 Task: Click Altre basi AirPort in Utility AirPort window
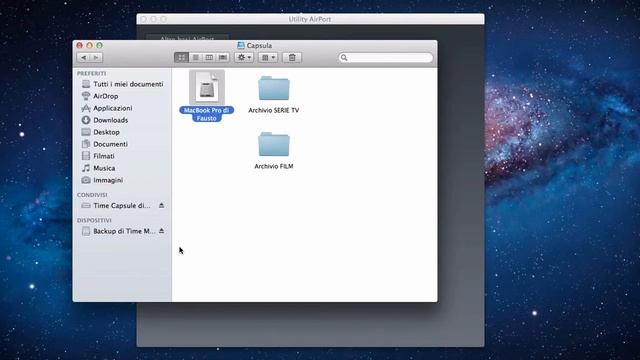[x=187, y=38]
